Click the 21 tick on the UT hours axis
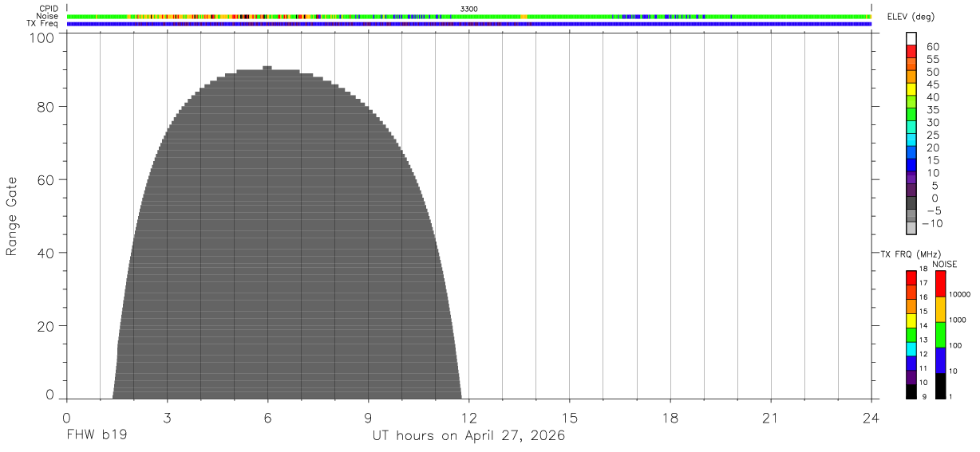Image resolution: width=980 pixels, height=452 pixels. click(x=770, y=418)
